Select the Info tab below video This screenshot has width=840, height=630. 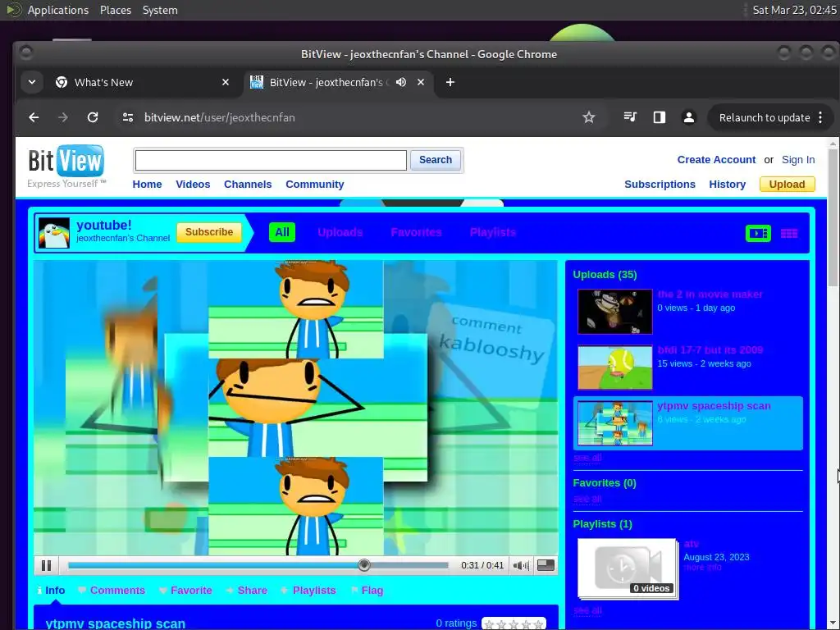coord(51,591)
